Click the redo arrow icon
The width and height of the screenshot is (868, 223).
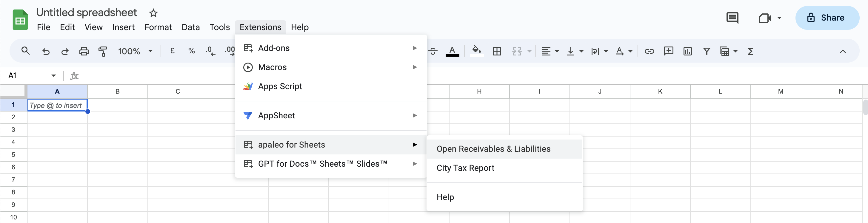[65, 51]
